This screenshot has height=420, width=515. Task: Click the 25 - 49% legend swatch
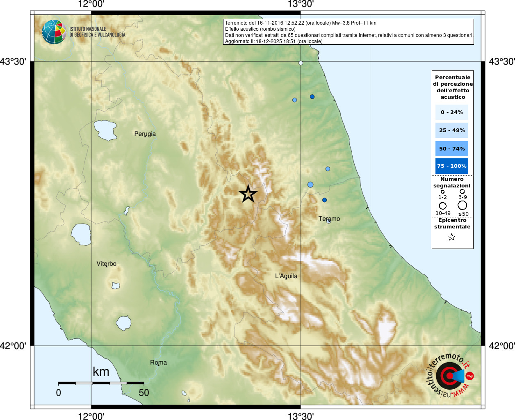click(x=452, y=130)
